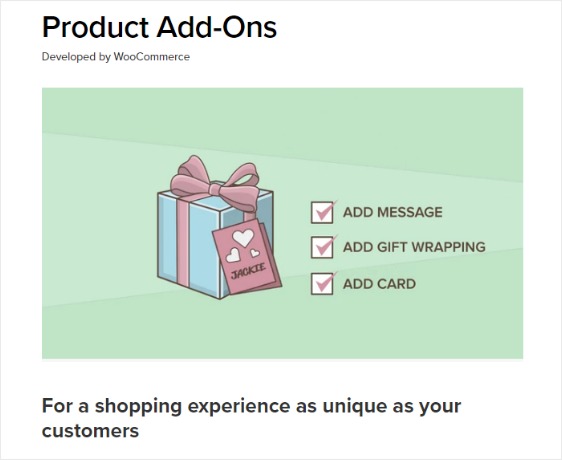Click the Product Add-Ons title
The image size is (562, 460).
click(x=159, y=27)
